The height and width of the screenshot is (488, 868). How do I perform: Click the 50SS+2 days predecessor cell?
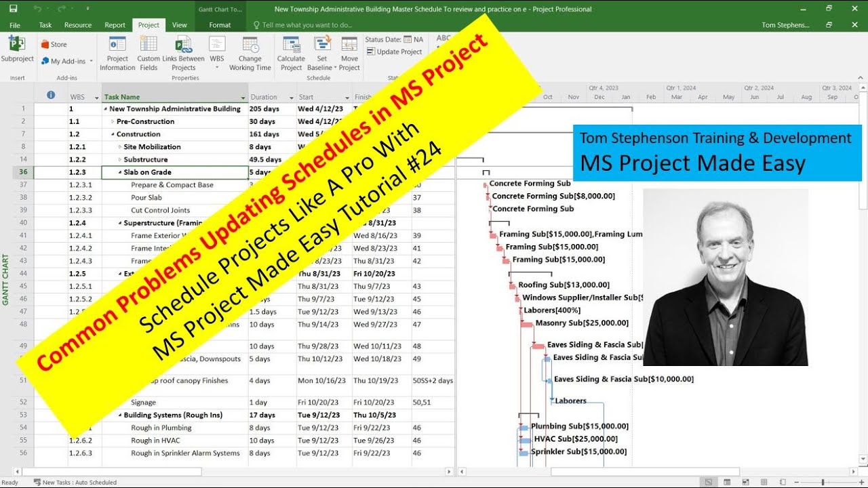tap(433, 381)
